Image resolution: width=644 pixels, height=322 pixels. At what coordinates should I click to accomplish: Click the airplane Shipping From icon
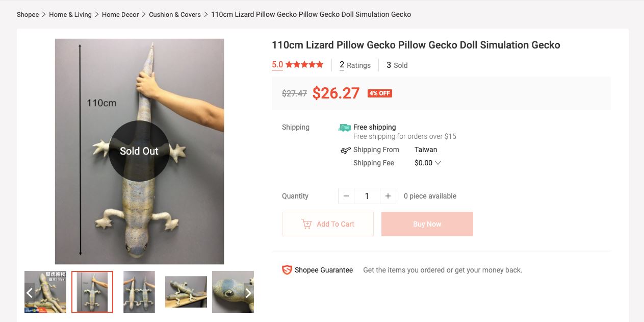(346, 150)
